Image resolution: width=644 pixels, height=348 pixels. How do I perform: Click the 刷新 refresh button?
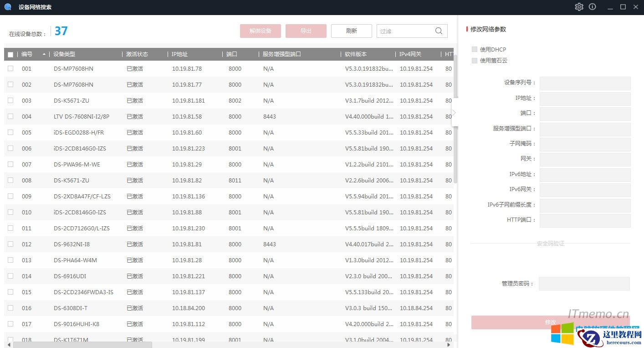tap(351, 31)
